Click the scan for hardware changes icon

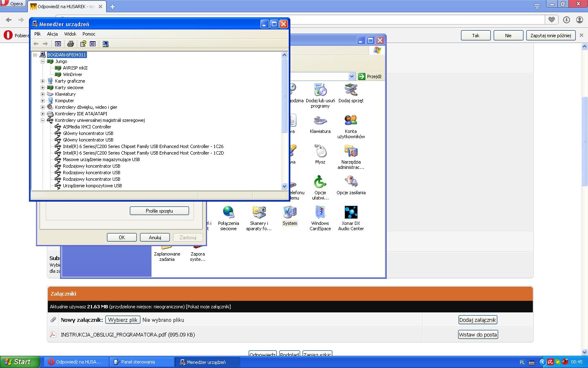(x=105, y=44)
